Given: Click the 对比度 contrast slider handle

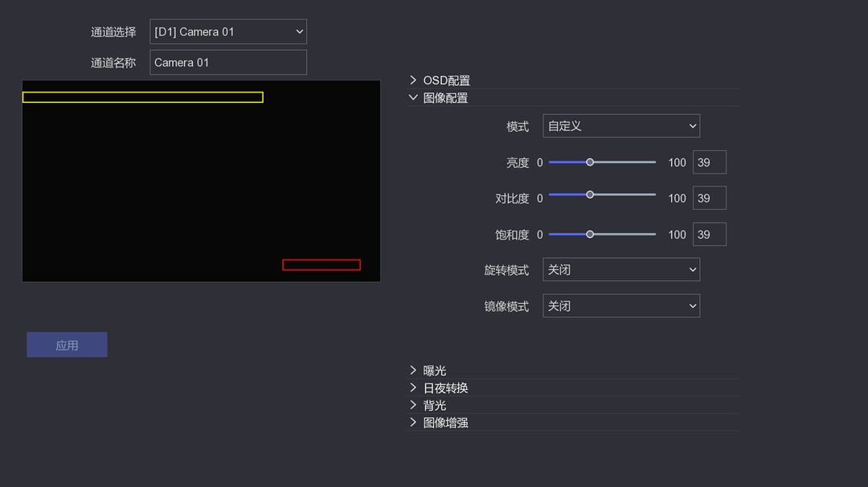Looking at the screenshot, I should (590, 194).
